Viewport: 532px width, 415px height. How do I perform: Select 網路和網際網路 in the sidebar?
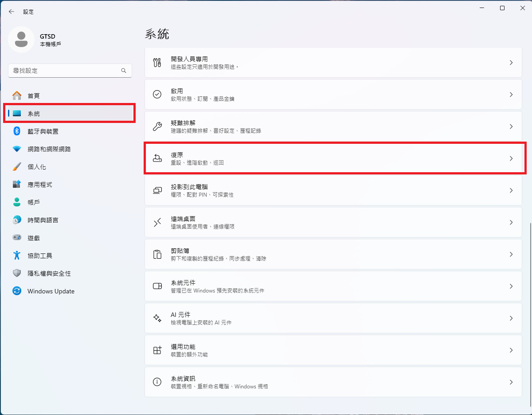pos(70,149)
